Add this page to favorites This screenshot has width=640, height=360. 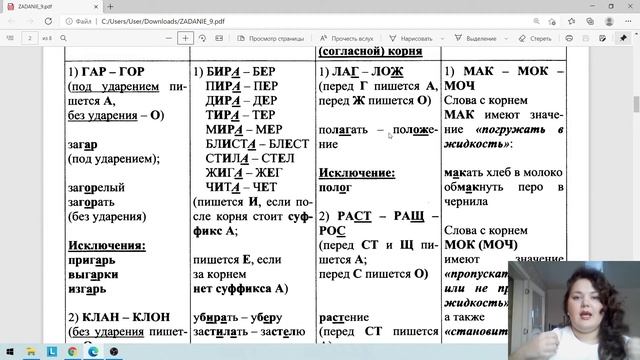pos(552,21)
